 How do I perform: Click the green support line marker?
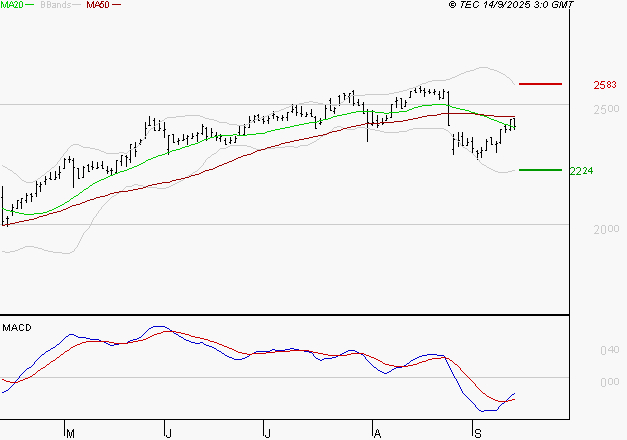pos(541,170)
